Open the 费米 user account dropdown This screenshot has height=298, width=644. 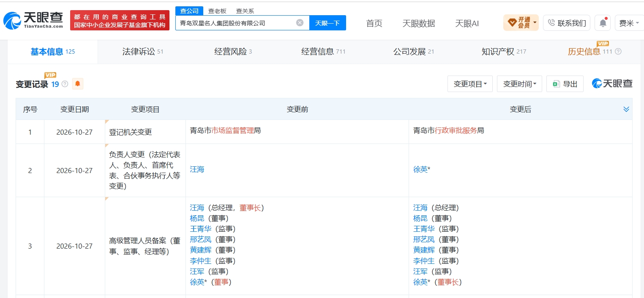(629, 23)
